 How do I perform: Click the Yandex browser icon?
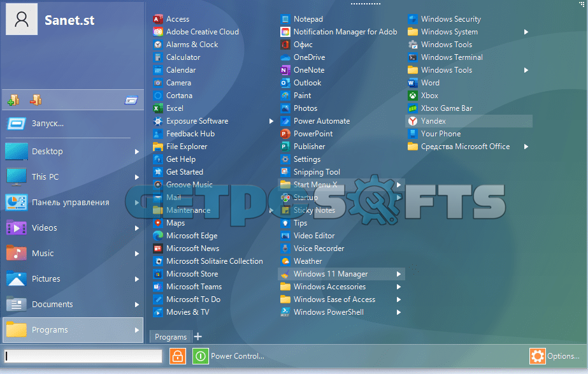coord(413,121)
